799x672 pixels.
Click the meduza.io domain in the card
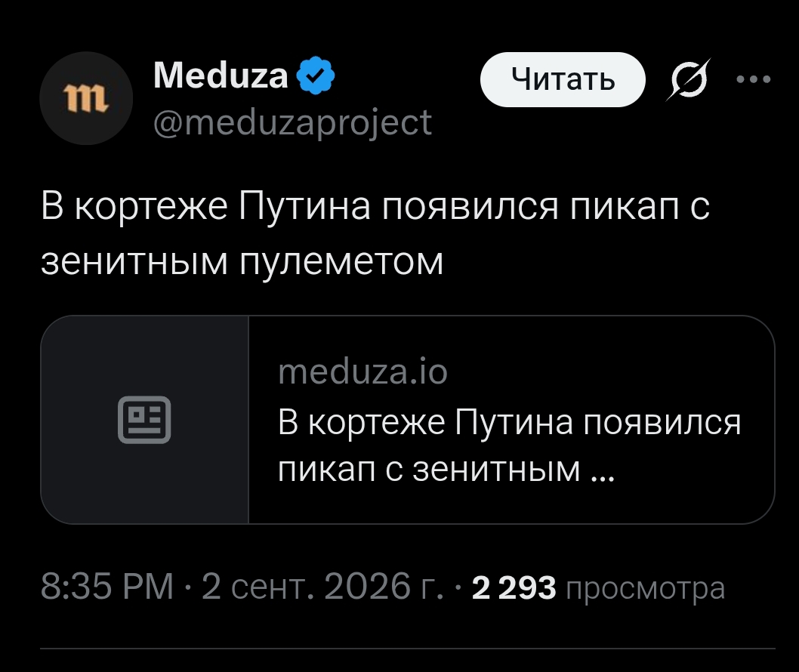click(362, 372)
